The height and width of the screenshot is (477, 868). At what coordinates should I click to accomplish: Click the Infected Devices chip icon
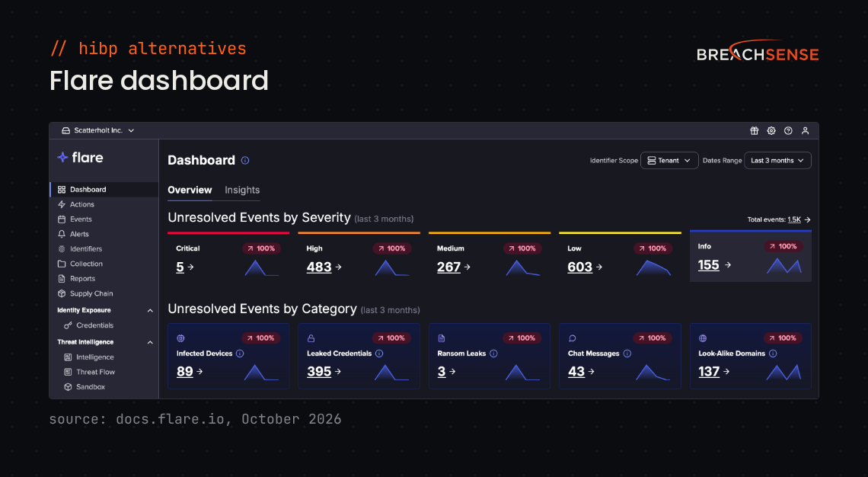click(x=180, y=338)
